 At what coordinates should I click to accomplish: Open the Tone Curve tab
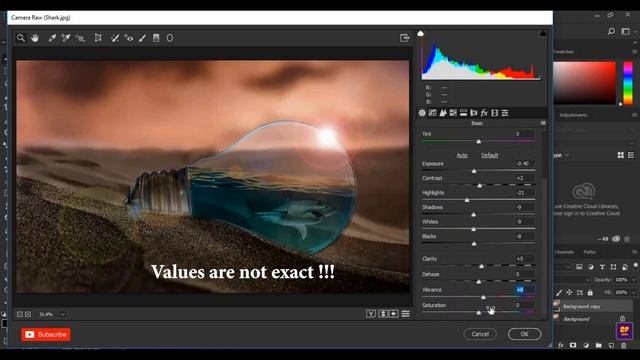(x=432, y=113)
